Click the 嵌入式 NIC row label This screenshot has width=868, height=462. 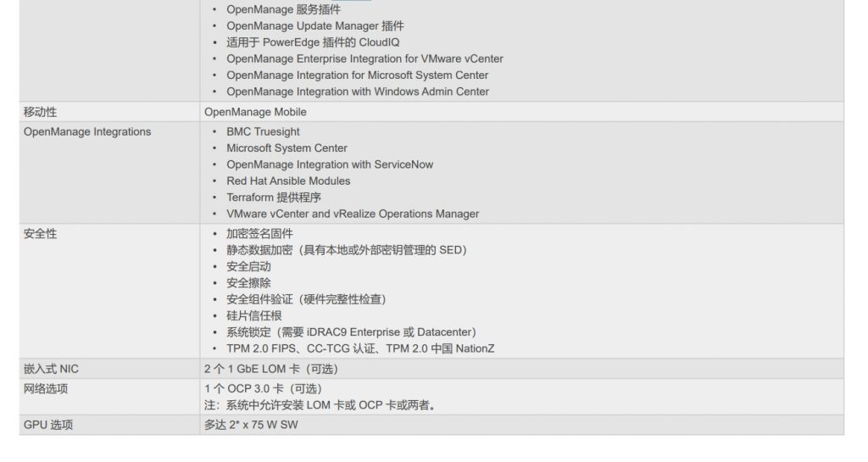click(x=51, y=369)
